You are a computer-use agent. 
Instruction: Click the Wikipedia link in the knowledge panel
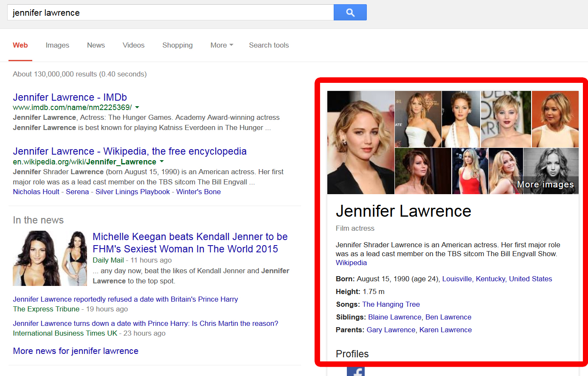tap(351, 263)
